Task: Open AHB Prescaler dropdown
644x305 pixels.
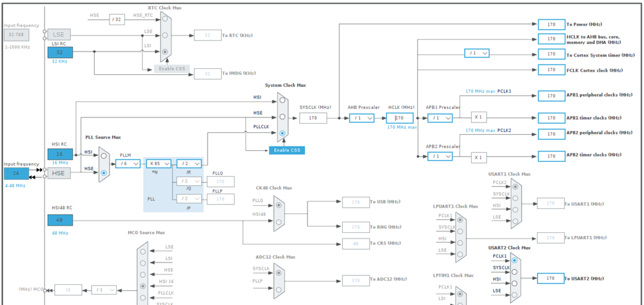Action: click(x=362, y=118)
